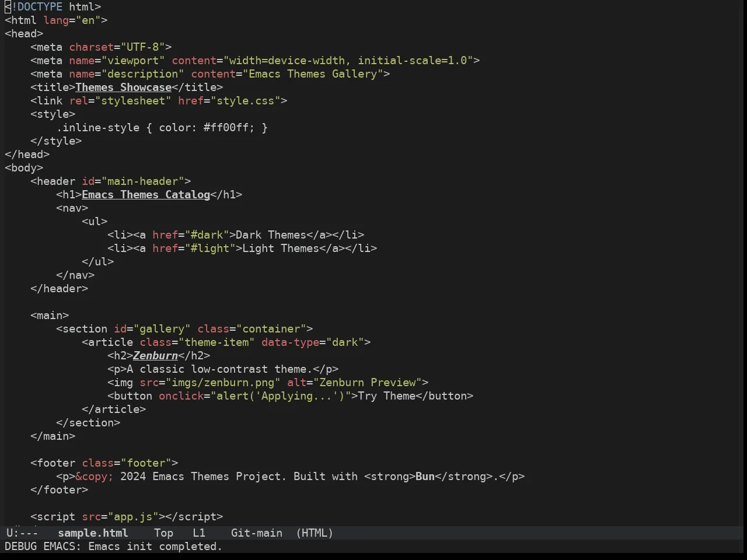The image size is (747, 560).
Task: Click the "theme-item" class value
Action: [x=217, y=342]
